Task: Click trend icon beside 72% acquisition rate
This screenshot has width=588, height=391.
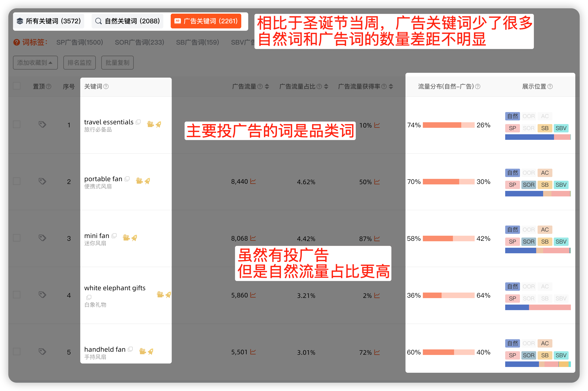Action: coord(377,352)
